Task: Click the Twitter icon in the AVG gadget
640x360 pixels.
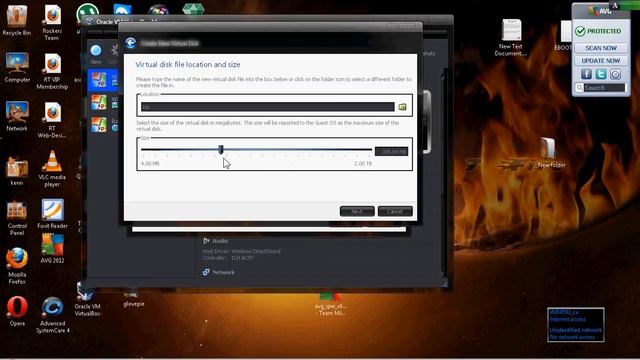Action: click(x=601, y=74)
